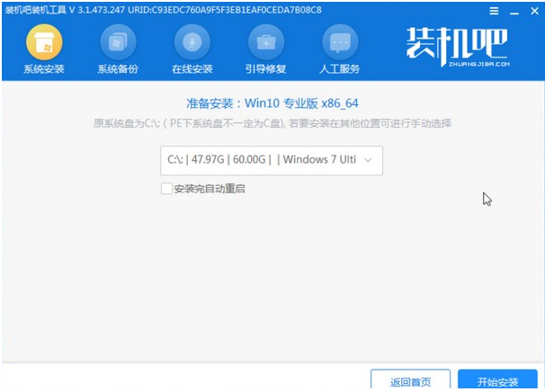This screenshot has width=545, height=392.
Task: Expand the C:\ partition selection dropdown
Action: (x=271, y=160)
